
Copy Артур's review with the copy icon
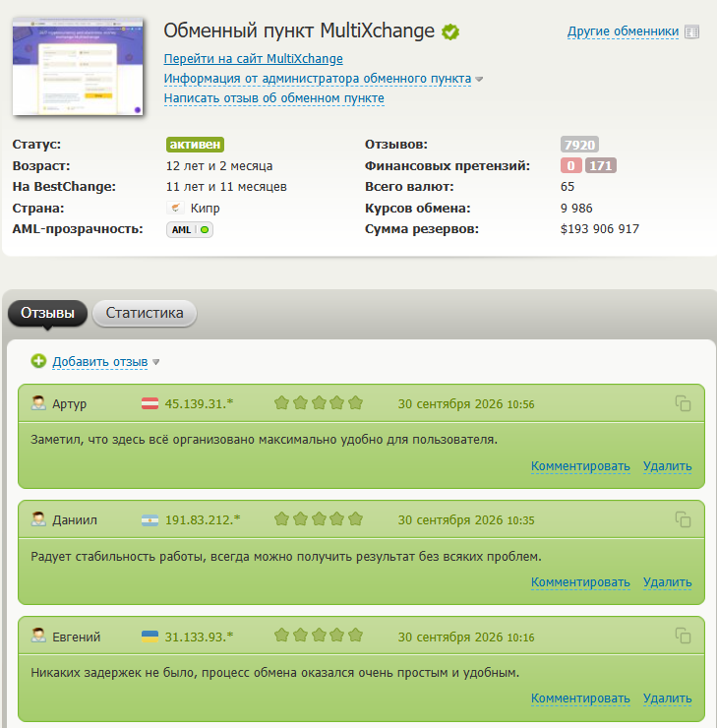tap(683, 403)
